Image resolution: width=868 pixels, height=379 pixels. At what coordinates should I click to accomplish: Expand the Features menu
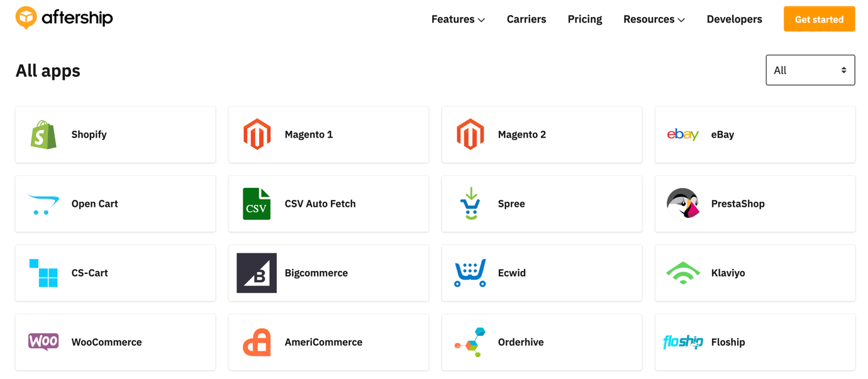(x=458, y=19)
